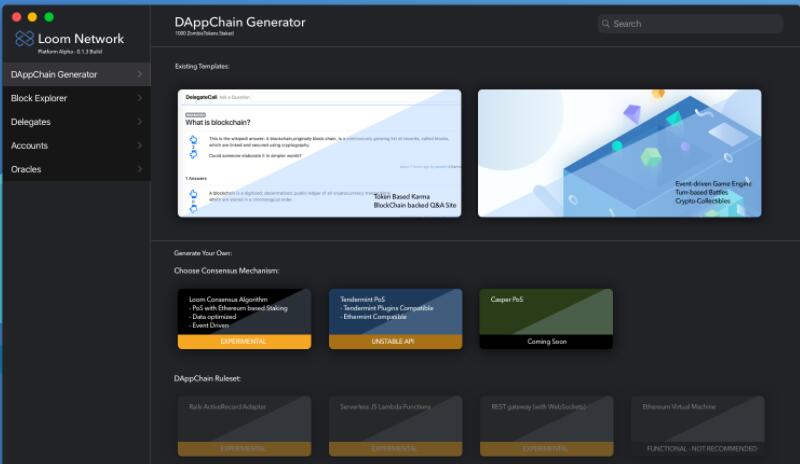Click the green macOS fullscreen button
800x464 pixels.
(x=49, y=17)
